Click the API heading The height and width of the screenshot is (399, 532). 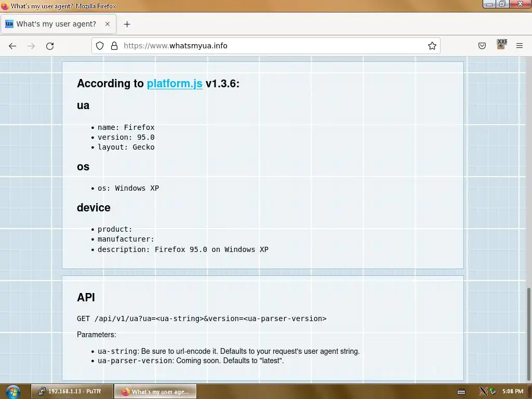(86, 297)
